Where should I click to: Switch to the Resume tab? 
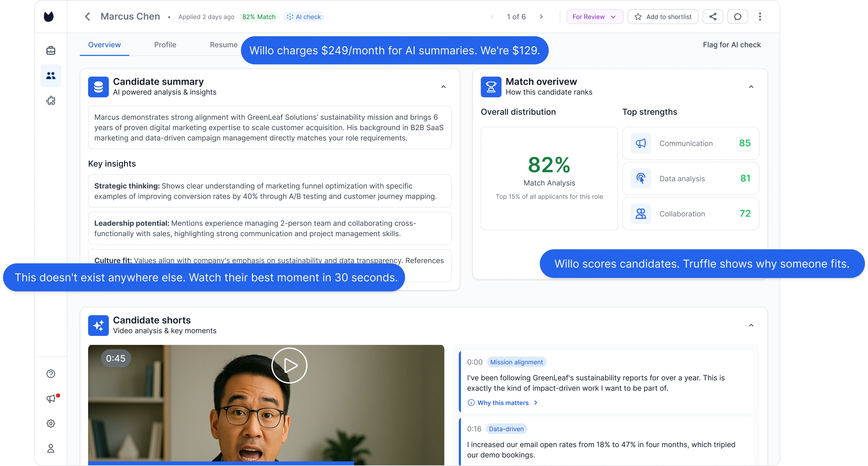click(x=223, y=45)
